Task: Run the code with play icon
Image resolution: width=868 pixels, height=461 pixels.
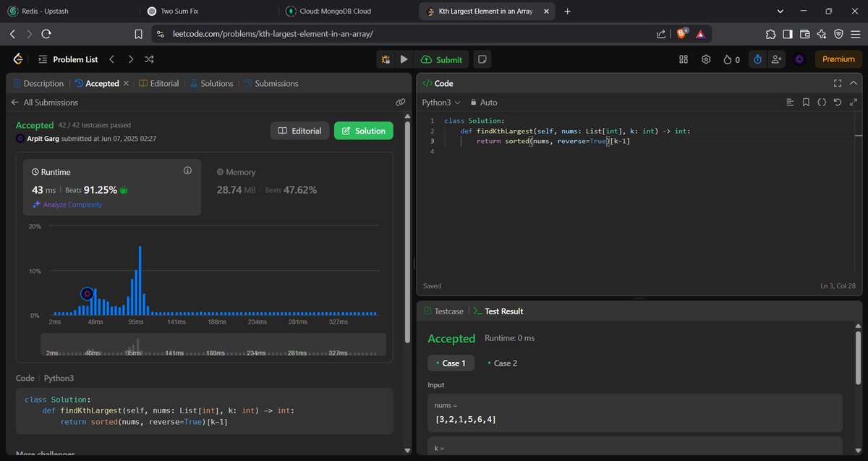Action: (404, 59)
